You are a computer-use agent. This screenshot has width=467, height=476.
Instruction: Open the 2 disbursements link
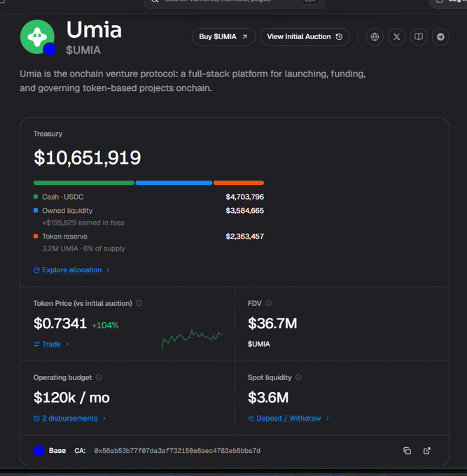click(x=70, y=418)
